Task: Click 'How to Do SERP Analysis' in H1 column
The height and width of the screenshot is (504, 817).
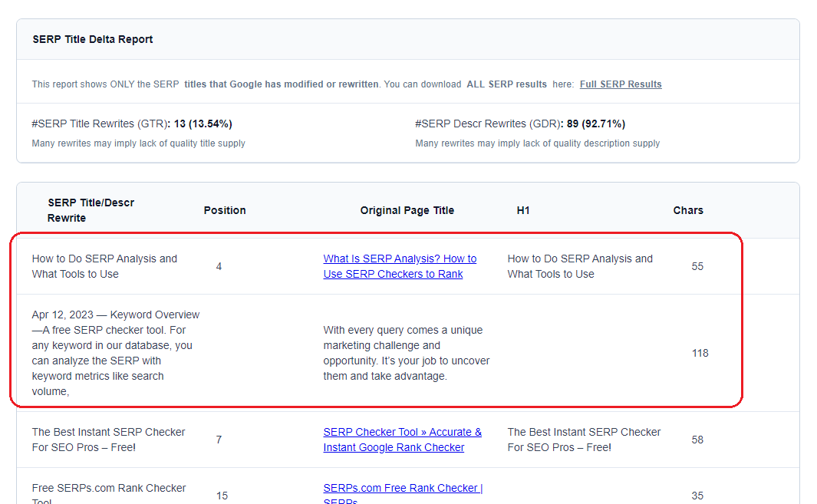Action: (580, 266)
